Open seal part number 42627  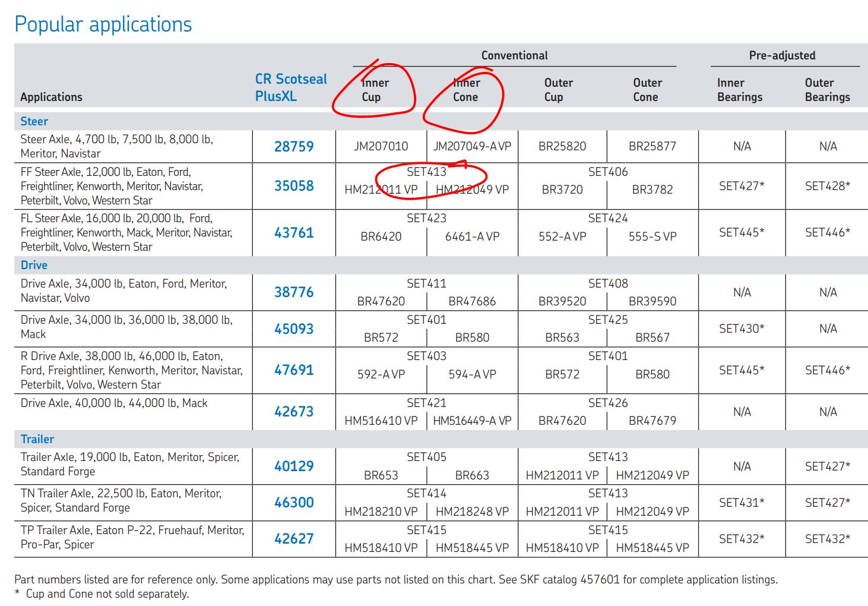click(294, 539)
